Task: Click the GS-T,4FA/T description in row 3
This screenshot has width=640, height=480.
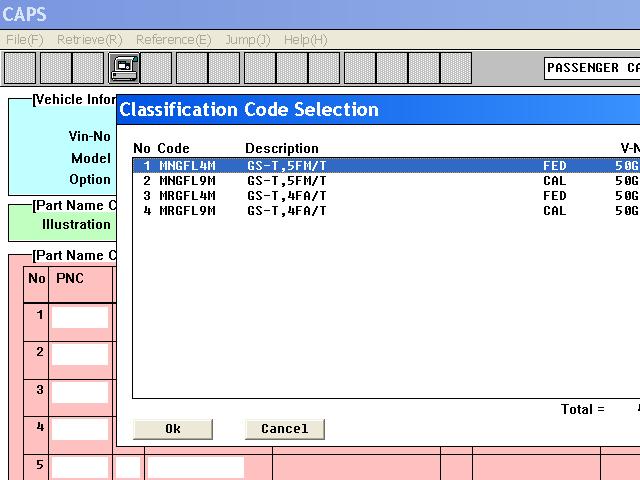Action: coord(287,196)
